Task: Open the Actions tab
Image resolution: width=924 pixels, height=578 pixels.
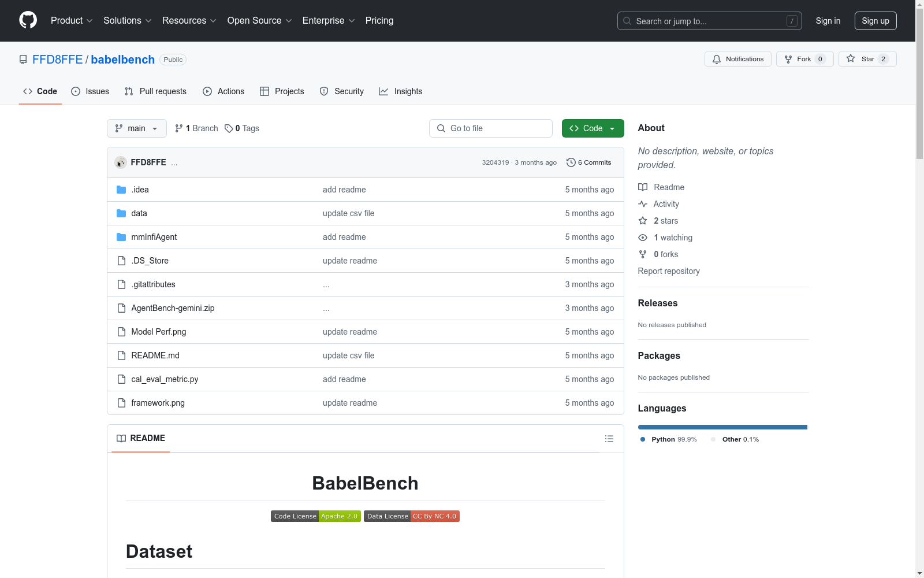Action: tap(223, 91)
